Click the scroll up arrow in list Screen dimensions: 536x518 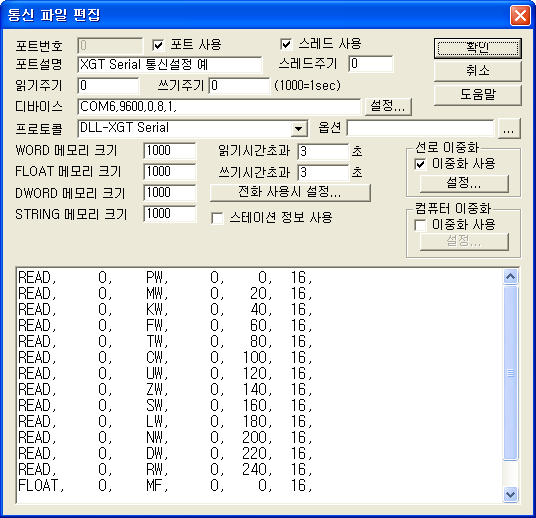(x=510, y=276)
